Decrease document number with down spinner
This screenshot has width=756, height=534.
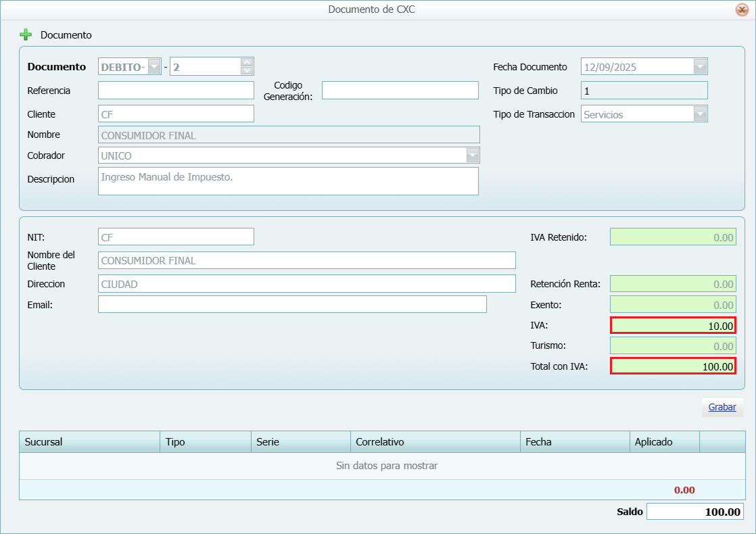[x=247, y=70]
